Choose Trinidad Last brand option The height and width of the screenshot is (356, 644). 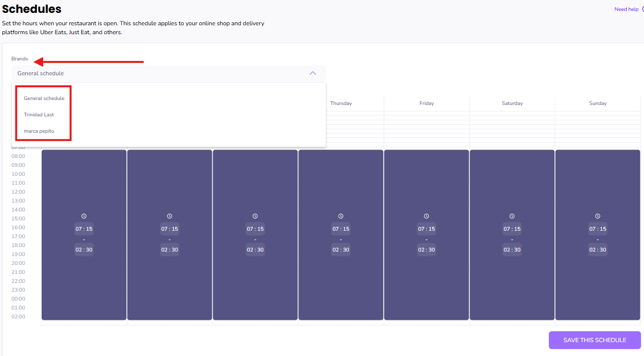pyautogui.click(x=39, y=114)
